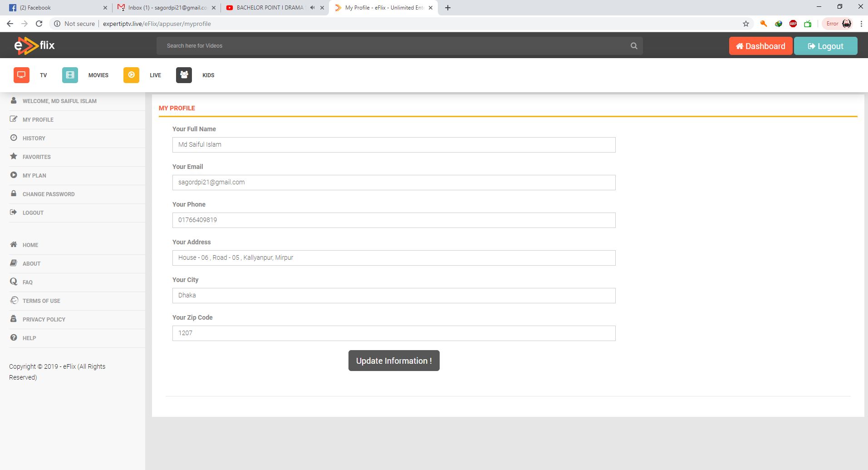Click the Dashboard button

[x=760, y=46]
